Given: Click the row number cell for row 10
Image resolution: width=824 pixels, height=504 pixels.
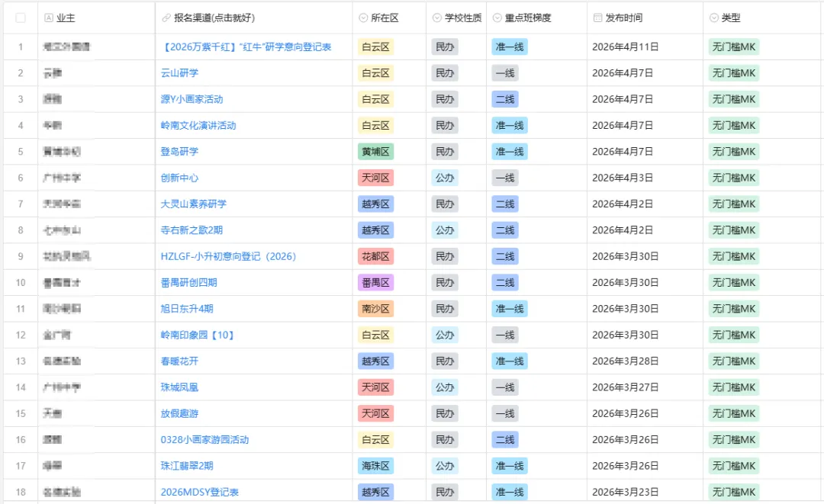Looking at the screenshot, I should click(x=21, y=282).
